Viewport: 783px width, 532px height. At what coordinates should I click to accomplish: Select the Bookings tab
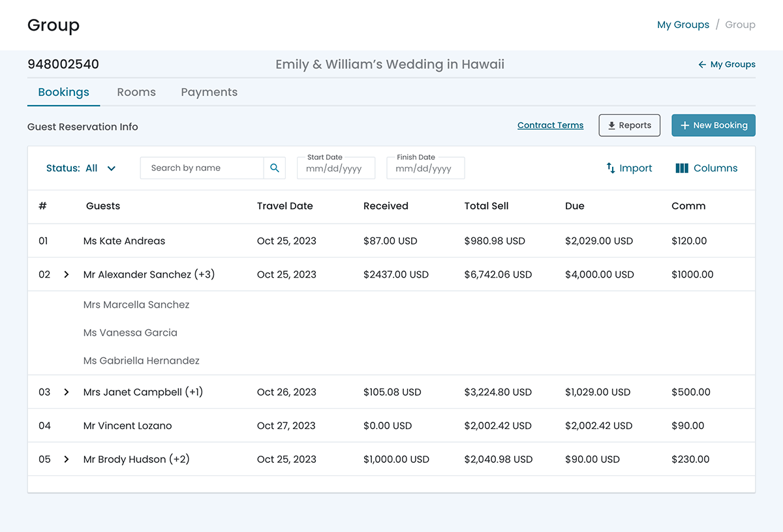63,92
